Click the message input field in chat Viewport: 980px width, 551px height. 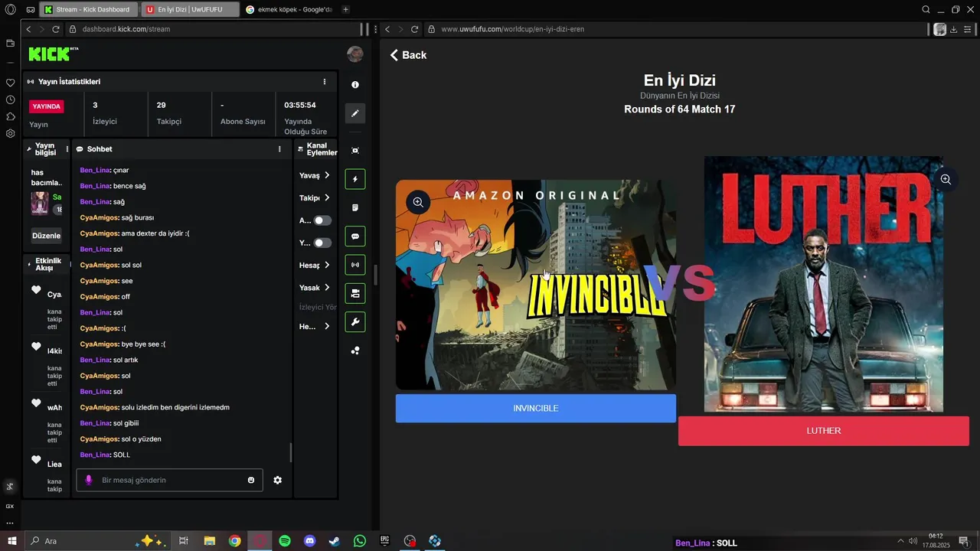coord(170,480)
